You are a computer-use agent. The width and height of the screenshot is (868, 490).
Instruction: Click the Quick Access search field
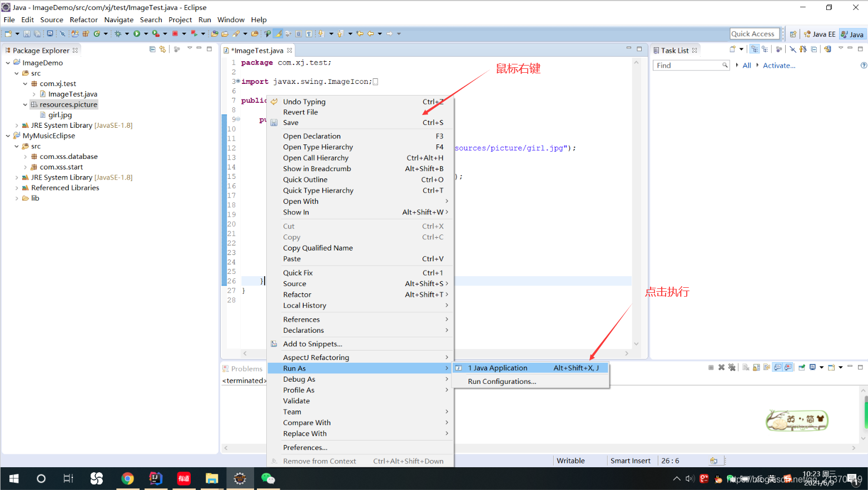(x=755, y=33)
